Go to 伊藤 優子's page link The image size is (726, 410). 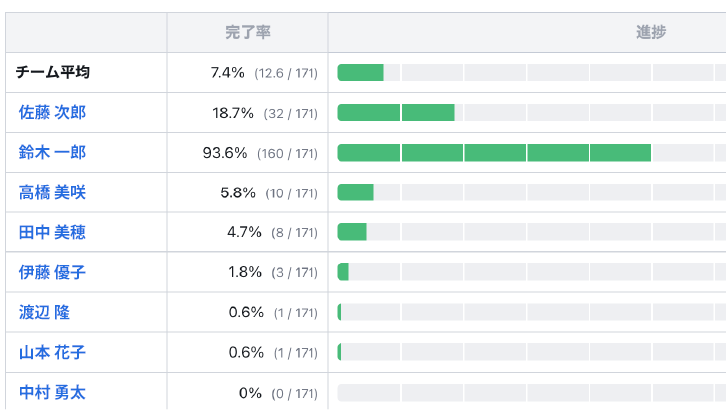click(x=52, y=272)
